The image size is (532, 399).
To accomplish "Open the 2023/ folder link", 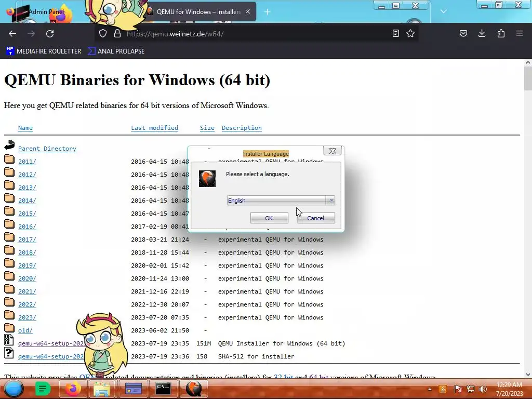I will pos(27,317).
